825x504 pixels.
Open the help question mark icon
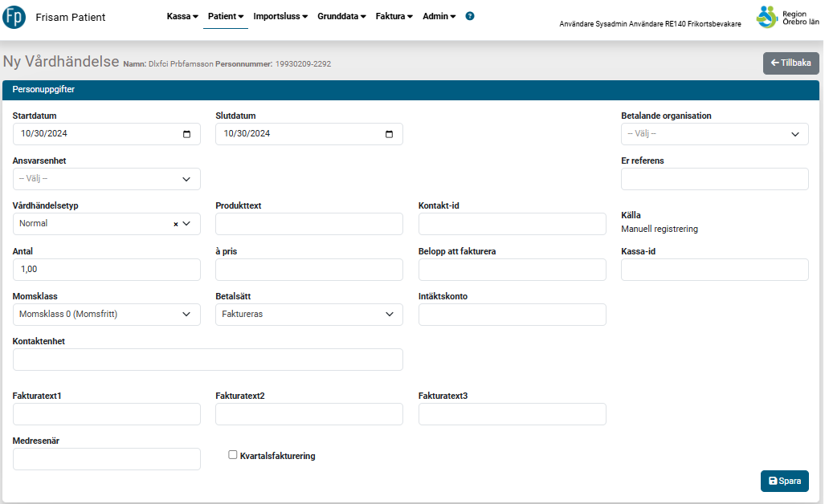click(470, 16)
